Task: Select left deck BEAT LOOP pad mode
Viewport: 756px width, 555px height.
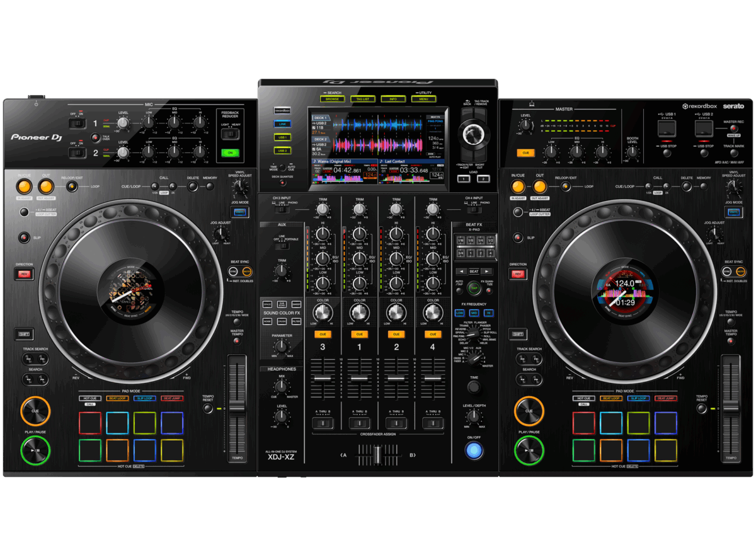Action: coord(117,398)
